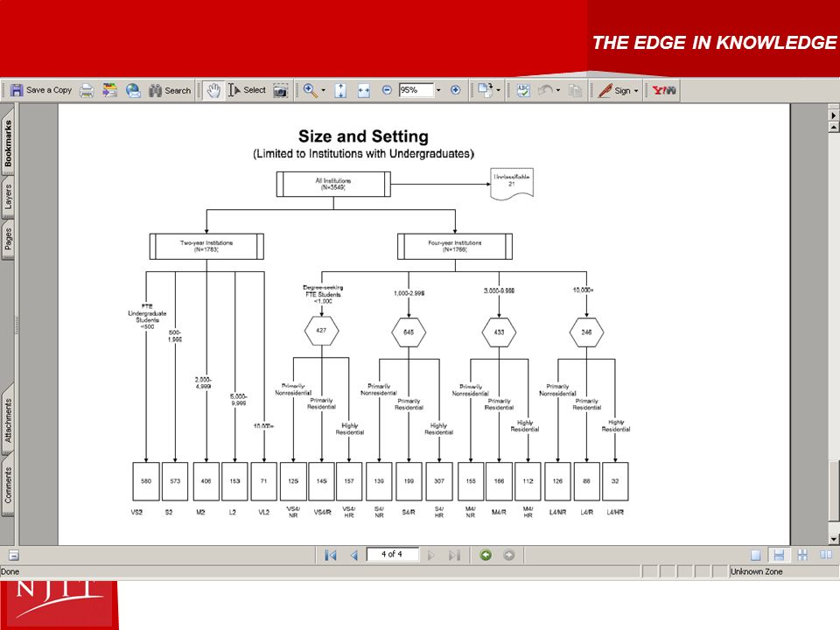Click the Unclassifiable 21 shape

[x=512, y=183]
